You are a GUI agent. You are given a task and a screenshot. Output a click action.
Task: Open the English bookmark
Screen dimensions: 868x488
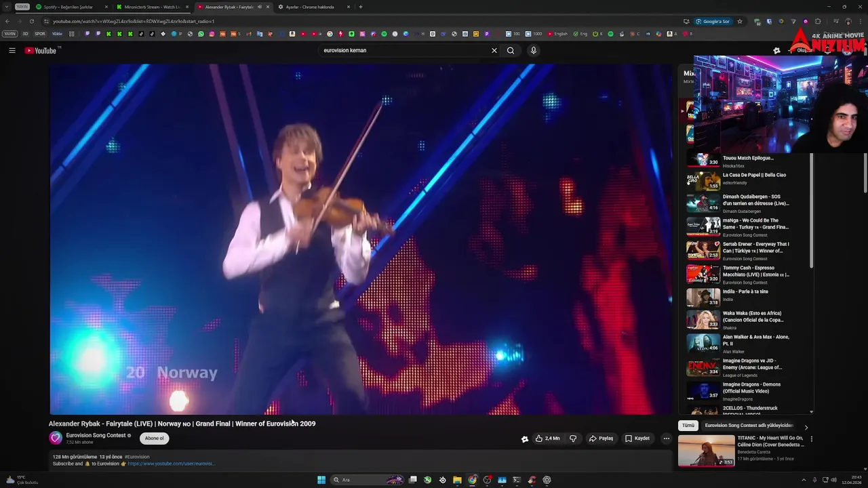(558, 34)
